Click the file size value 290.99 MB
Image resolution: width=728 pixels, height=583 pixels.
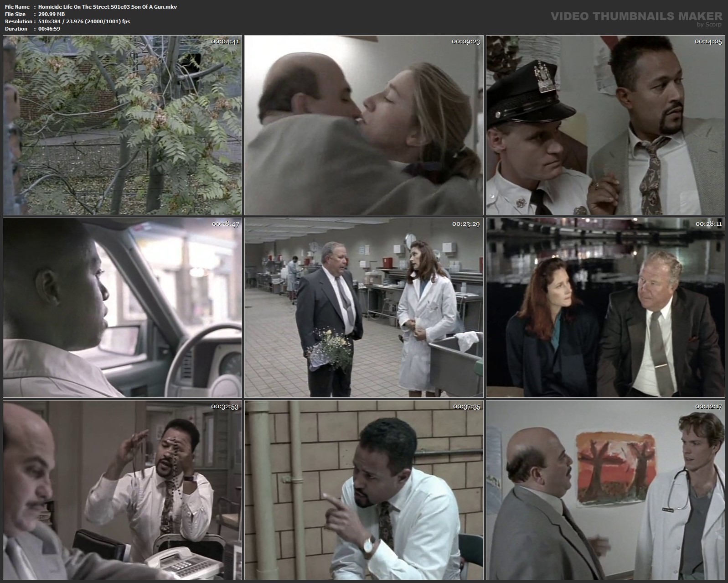pyautogui.click(x=52, y=14)
